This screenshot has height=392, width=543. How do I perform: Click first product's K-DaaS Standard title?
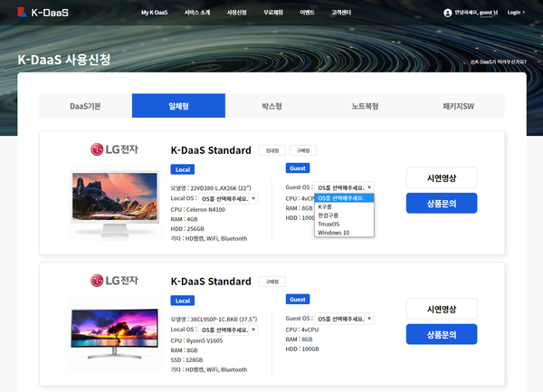211,150
